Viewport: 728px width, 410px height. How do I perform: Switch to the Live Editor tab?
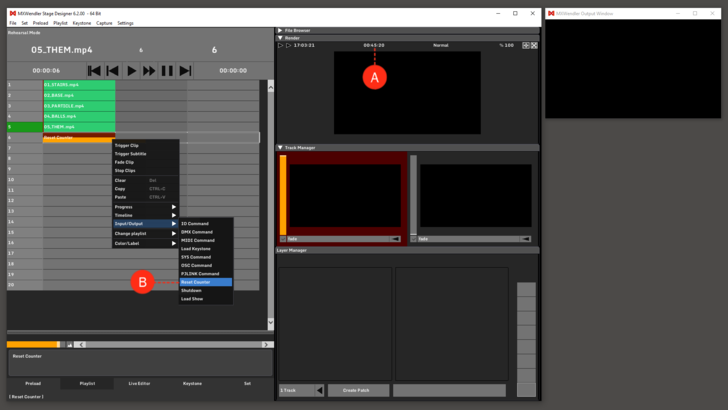pyautogui.click(x=139, y=384)
